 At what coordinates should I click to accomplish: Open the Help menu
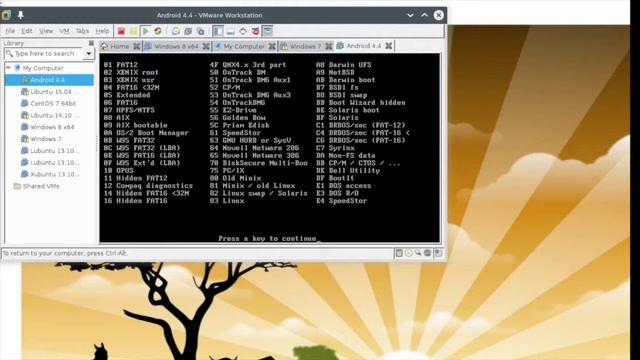point(102,31)
